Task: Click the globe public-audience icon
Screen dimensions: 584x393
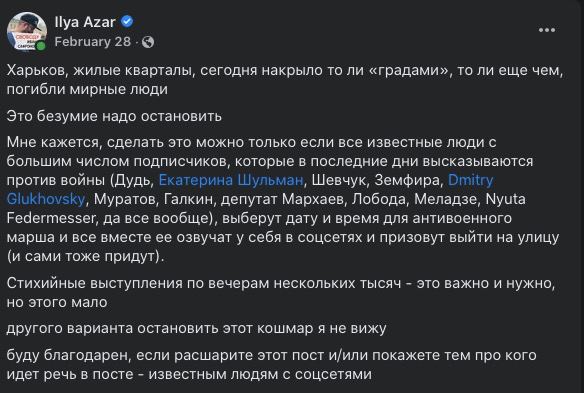Action: (148, 42)
